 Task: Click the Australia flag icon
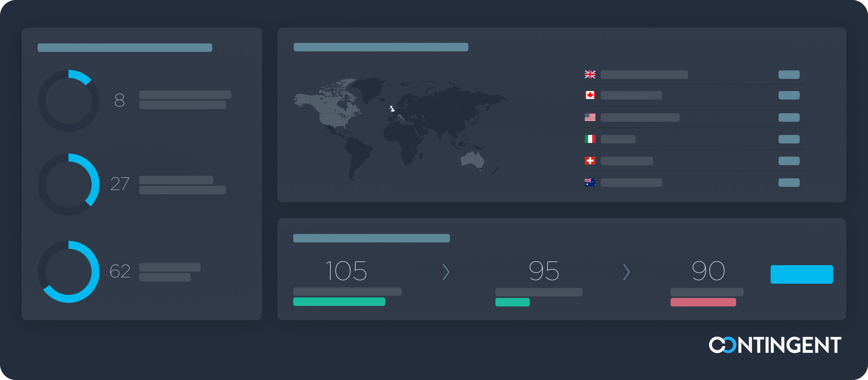click(x=590, y=182)
